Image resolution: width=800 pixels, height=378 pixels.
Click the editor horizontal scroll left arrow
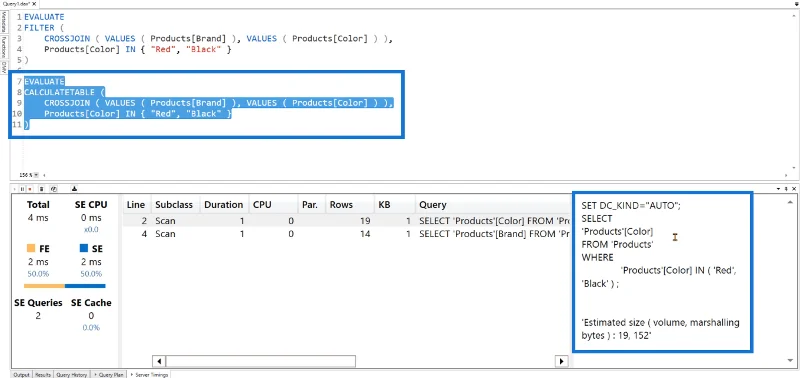43,175
